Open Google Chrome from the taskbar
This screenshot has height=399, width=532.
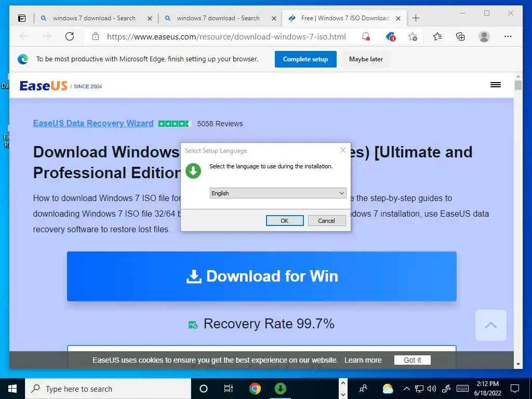(255, 389)
